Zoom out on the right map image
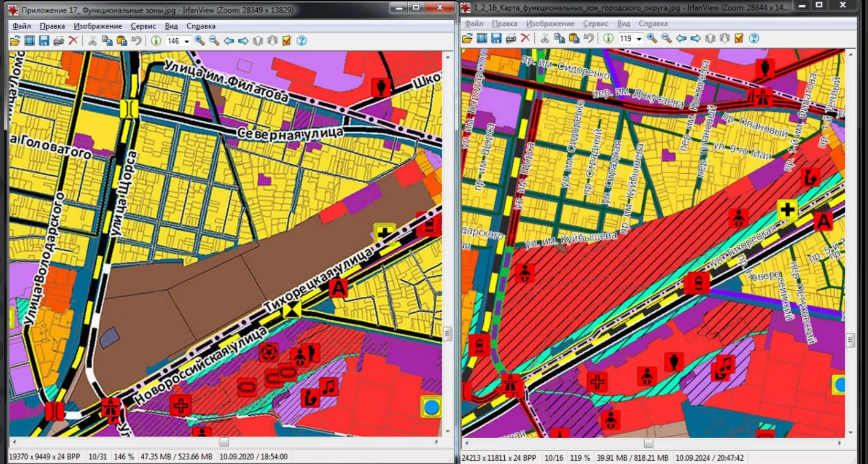Viewport: 868px width, 464px height. click(666, 38)
